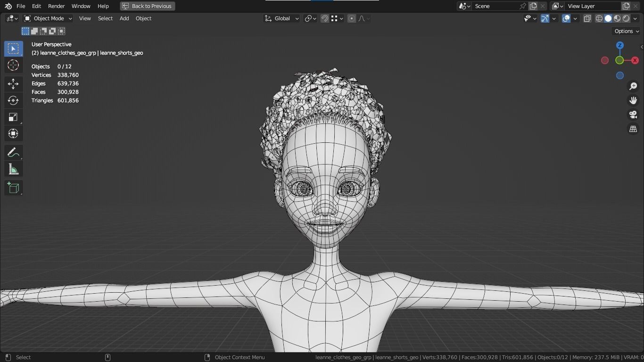Select the Move tool

click(x=13, y=84)
